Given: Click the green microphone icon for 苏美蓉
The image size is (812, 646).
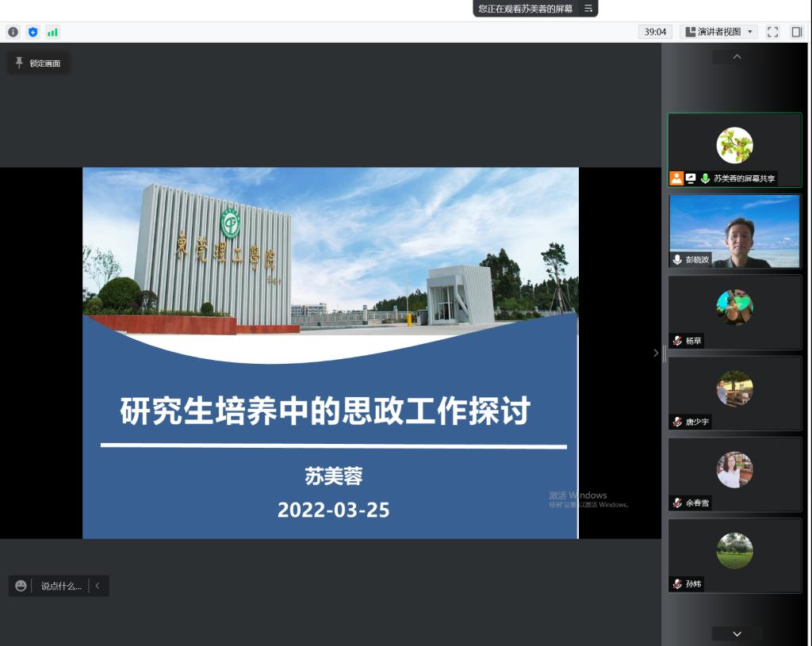Looking at the screenshot, I should click(705, 179).
